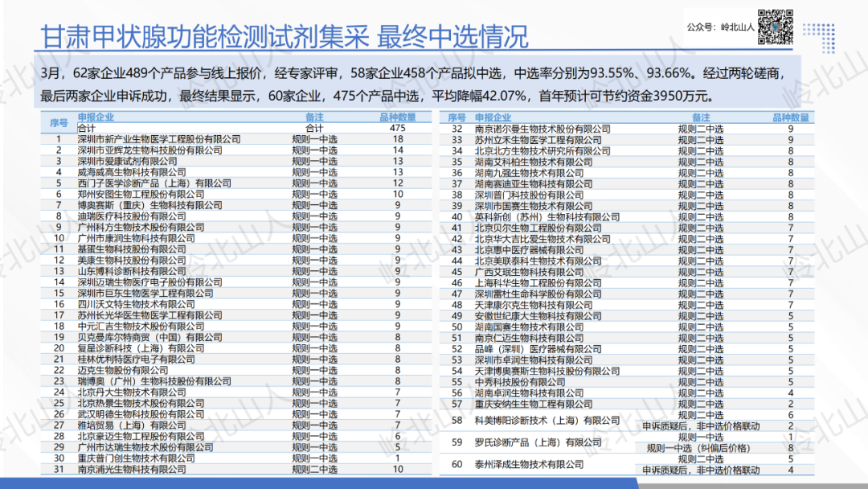868x489 pixels.
Task: Select 罗氏诊断产品（上海）有限公司
Action: [x=538, y=442]
